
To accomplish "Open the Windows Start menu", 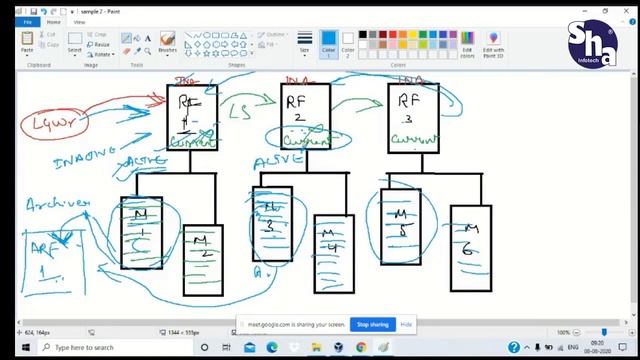I will click(x=26, y=347).
